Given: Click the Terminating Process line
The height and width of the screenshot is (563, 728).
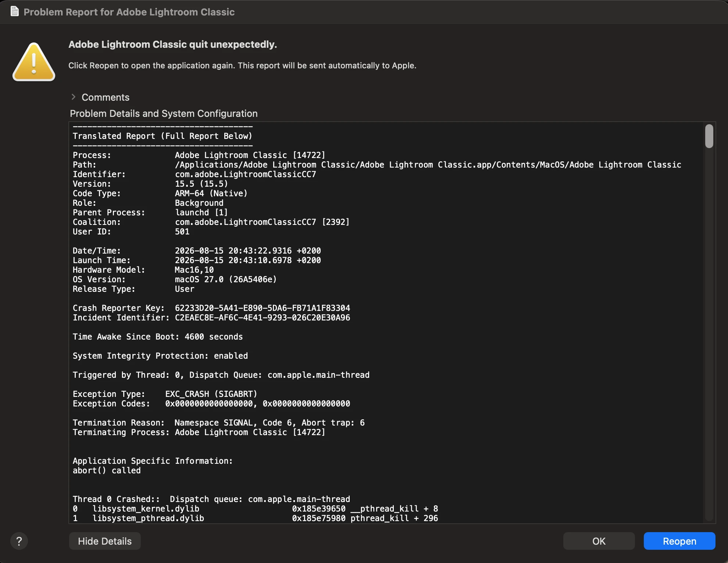Looking at the screenshot, I should coord(199,432).
